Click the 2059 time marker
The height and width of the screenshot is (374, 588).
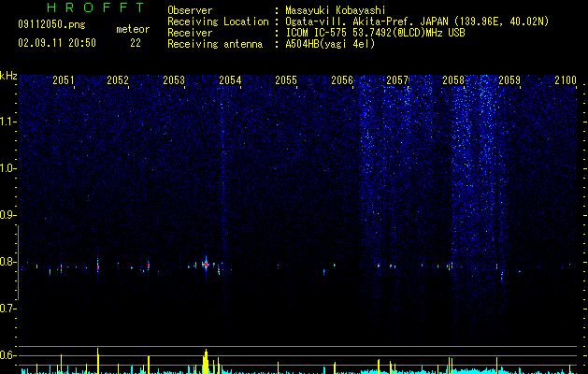(509, 80)
